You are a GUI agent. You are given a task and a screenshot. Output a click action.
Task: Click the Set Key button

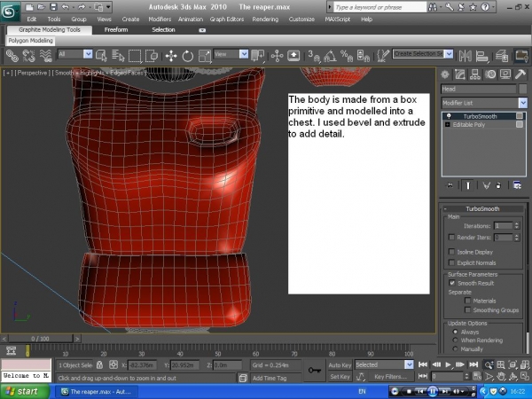point(340,377)
